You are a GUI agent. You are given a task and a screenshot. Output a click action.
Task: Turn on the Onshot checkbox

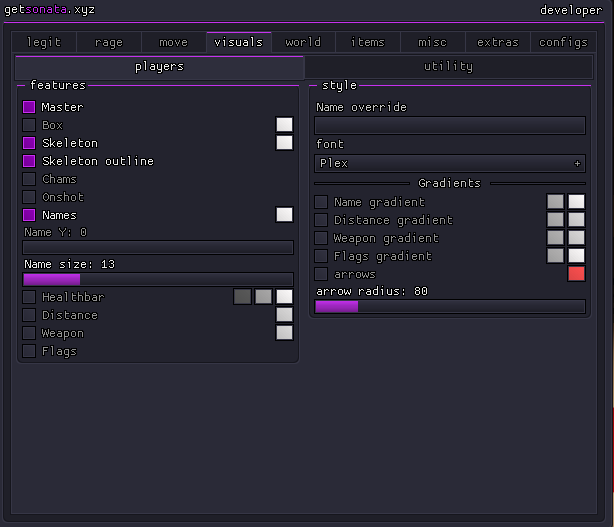click(29, 197)
